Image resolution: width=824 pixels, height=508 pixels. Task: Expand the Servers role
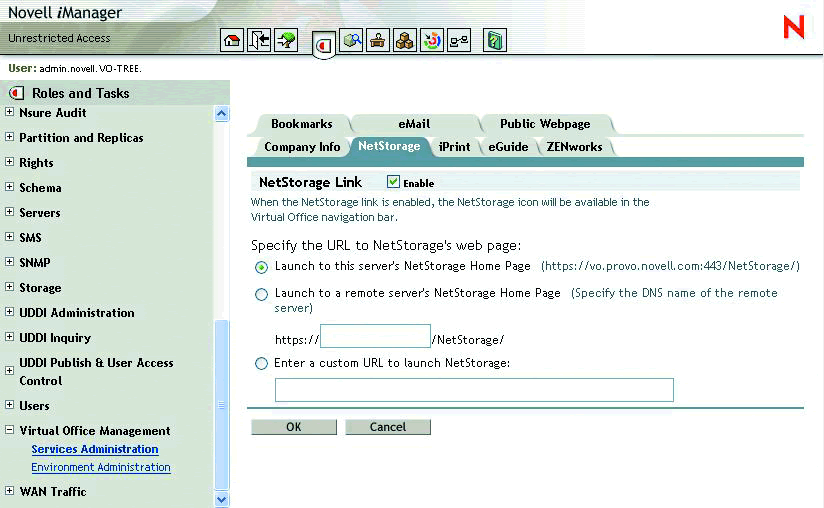9,212
